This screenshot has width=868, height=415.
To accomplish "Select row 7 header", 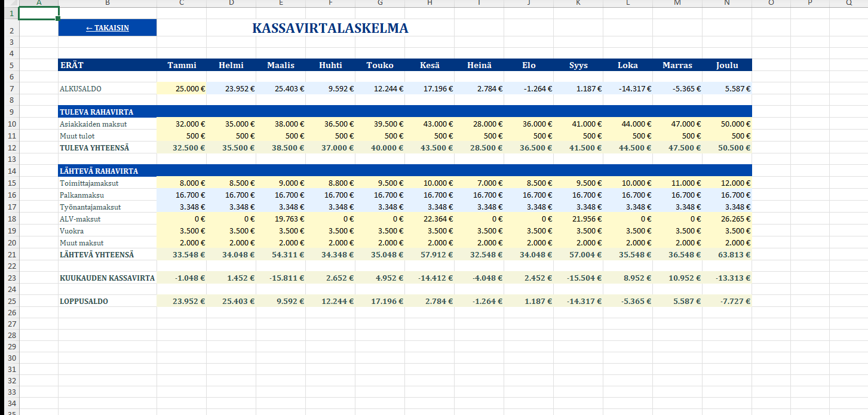I will pos(11,89).
